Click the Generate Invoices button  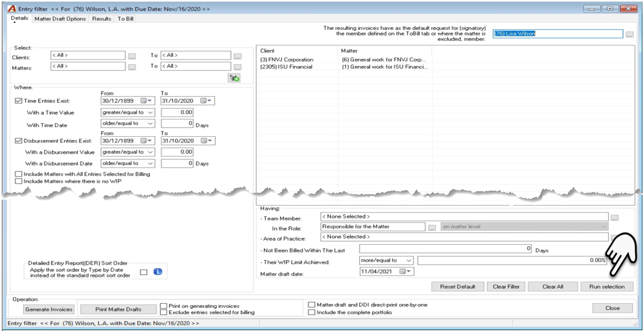click(x=49, y=309)
